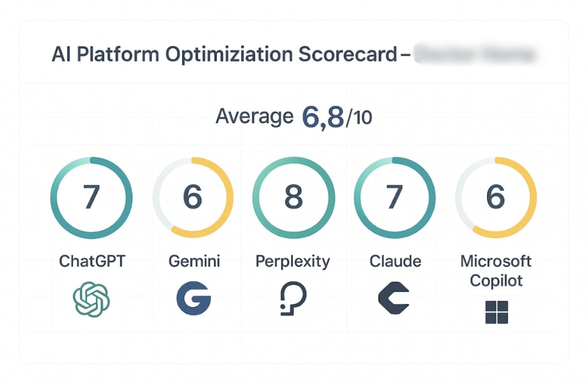Click the /10 score denominator
This screenshot has width=588, height=387.
pyautogui.click(x=359, y=118)
